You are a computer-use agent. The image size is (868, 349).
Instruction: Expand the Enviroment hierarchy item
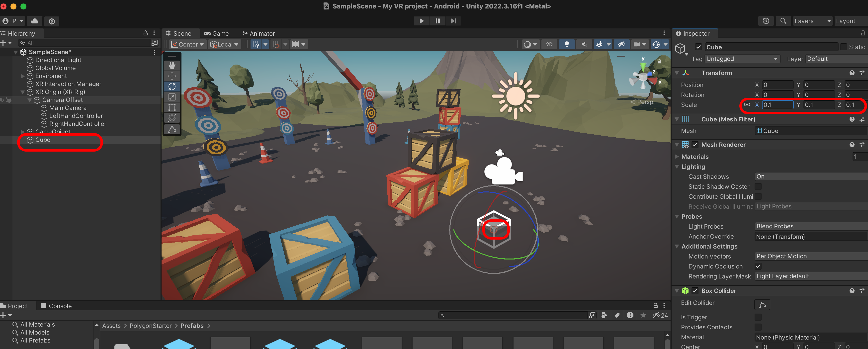23,76
